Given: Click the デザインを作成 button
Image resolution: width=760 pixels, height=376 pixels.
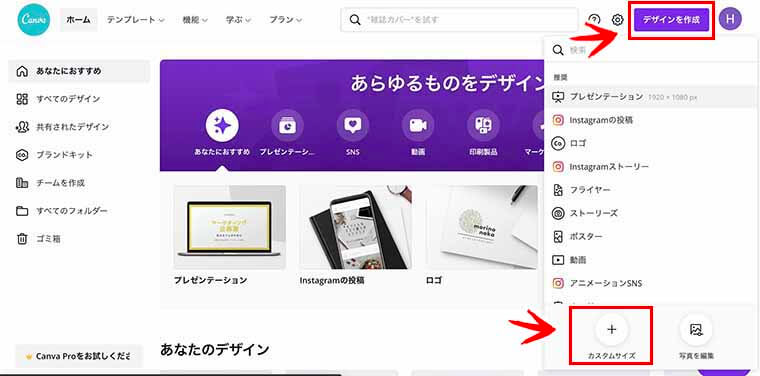Looking at the screenshot, I should (671, 20).
